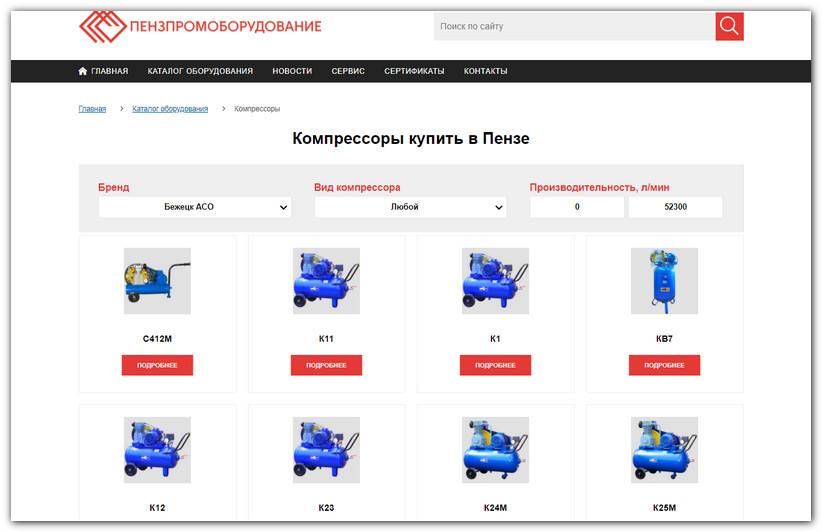
Task: Click the К1 product name
Action: pyautogui.click(x=495, y=339)
